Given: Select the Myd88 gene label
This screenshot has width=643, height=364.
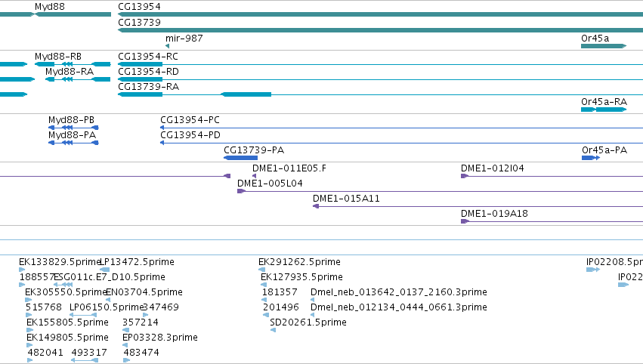Looking at the screenshot, I should (50, 7).
